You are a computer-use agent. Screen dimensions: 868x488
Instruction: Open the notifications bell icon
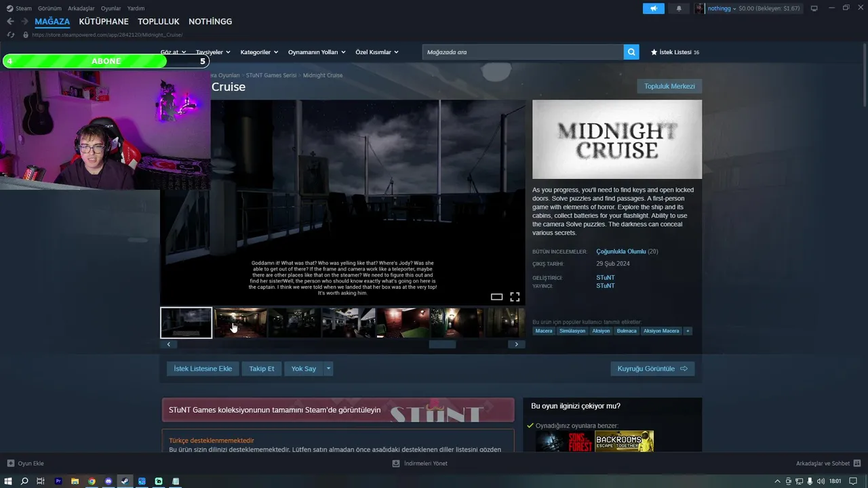click(x=679, y=8)
